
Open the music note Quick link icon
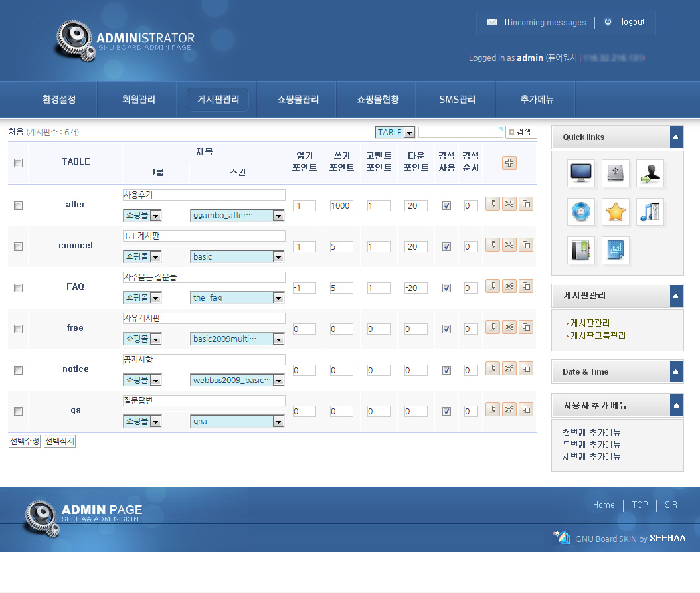(x=650, y=212)
